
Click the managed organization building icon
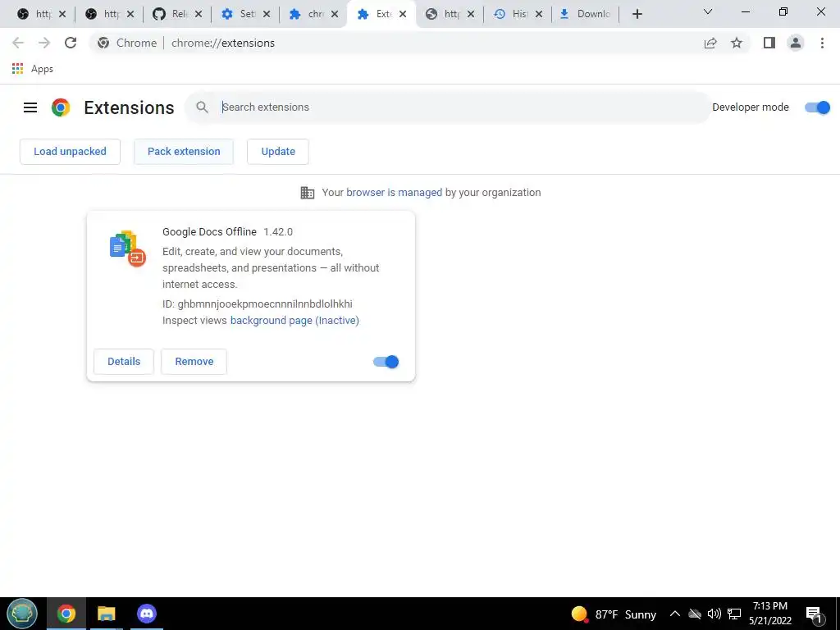pos(308,192)
